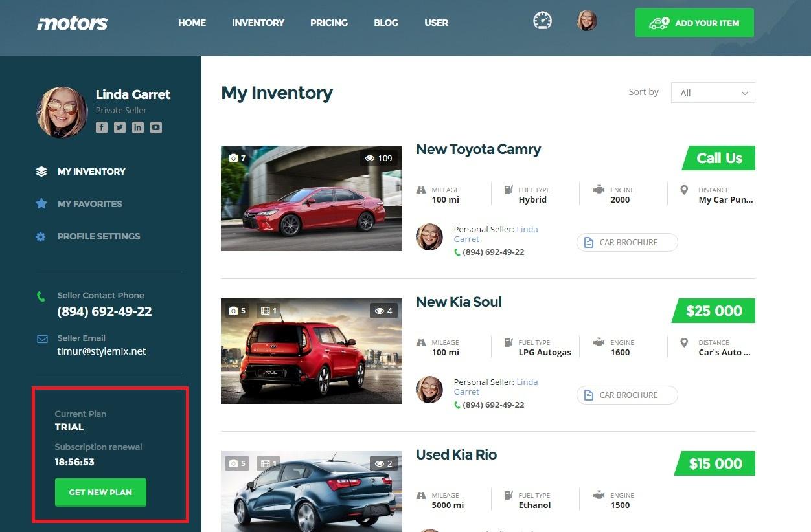Click the Ethanol fuel type value
This screenshot has width=811, height=532.
click(x=534, y=505)
